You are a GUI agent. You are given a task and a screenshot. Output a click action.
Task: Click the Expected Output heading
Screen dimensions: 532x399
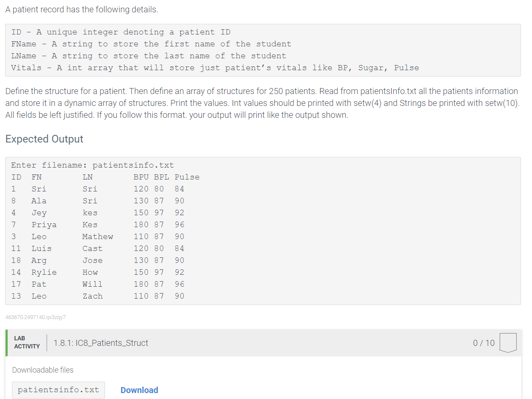[x=44, y=139]
